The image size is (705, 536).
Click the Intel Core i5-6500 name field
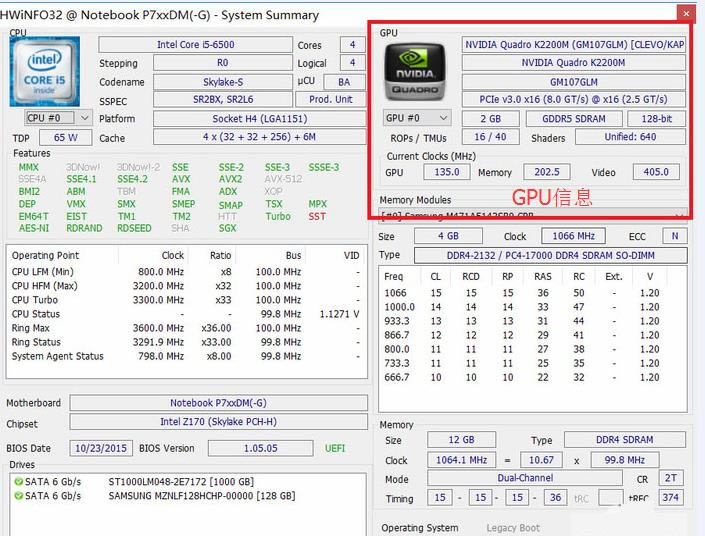(x=196, y=45)
